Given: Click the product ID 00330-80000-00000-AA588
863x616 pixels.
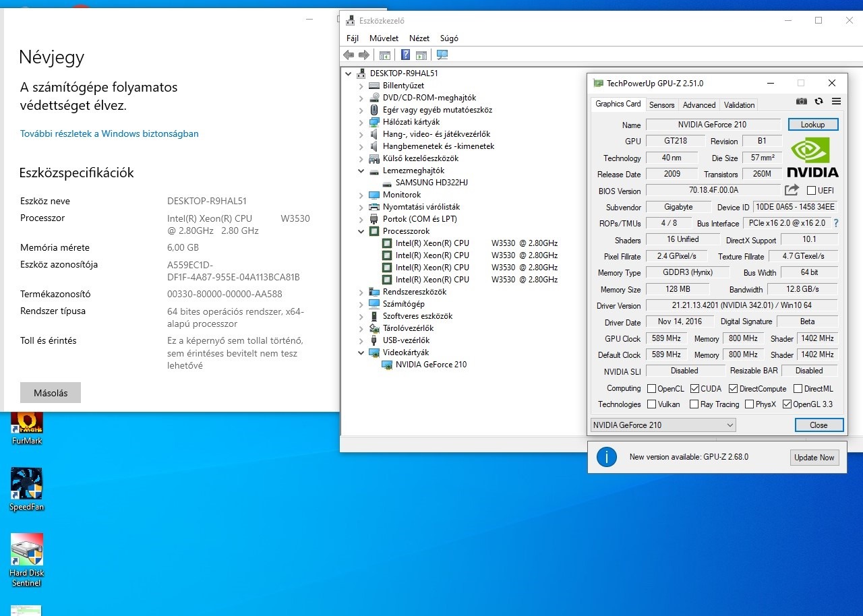Looking at the screenshot, I should 225,294.
